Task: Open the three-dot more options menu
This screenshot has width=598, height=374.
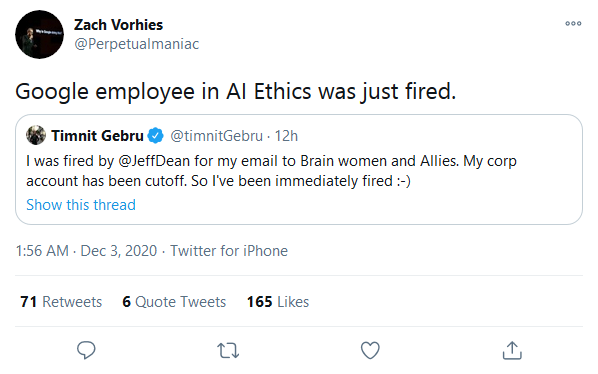Action: point(573,24)
